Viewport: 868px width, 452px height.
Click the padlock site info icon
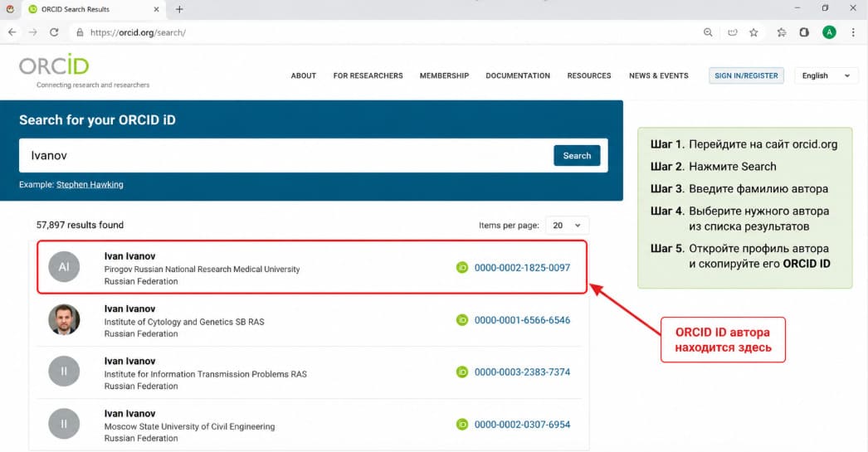pos(80,32)
